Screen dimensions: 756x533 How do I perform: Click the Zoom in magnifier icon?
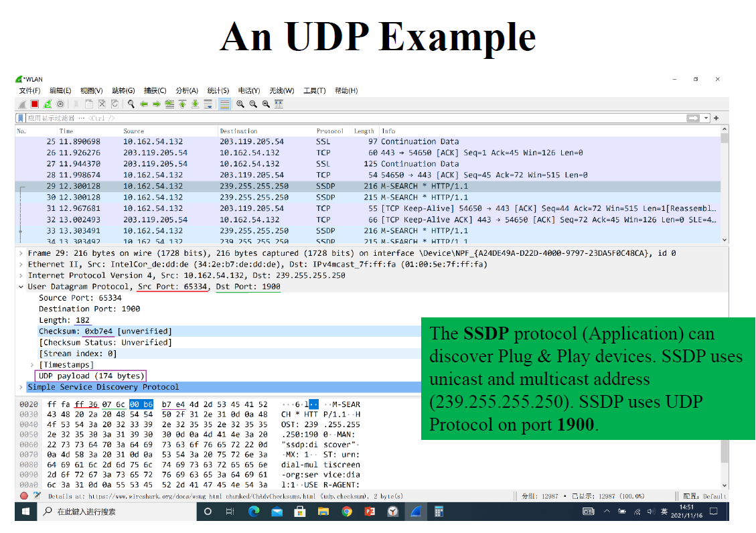(240, 104)
